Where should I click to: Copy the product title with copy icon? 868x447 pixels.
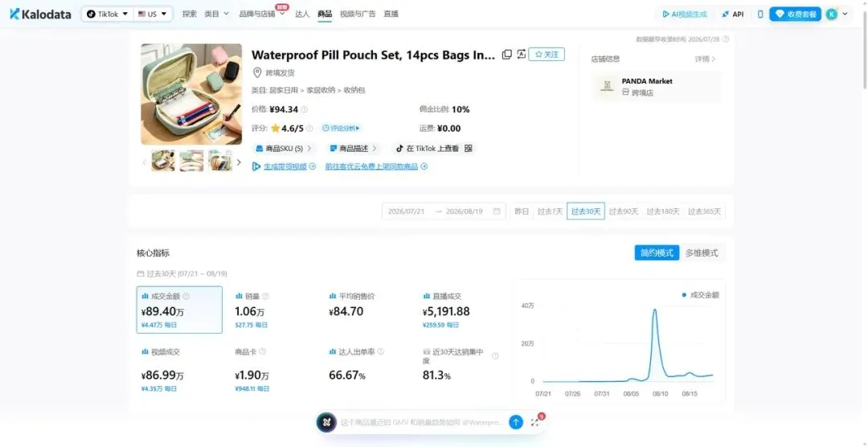pos(506,55)
